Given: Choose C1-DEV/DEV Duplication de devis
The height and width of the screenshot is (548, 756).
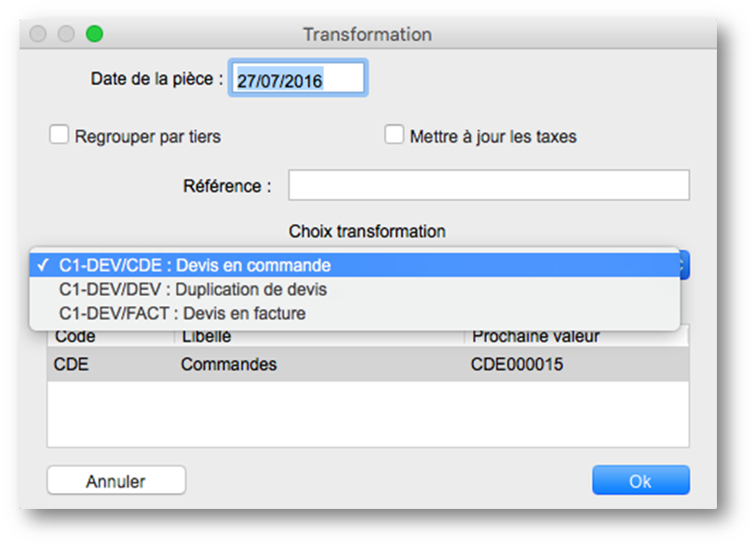Looking at the screenshot, I should pyautogui.click(x=193, y=289).
